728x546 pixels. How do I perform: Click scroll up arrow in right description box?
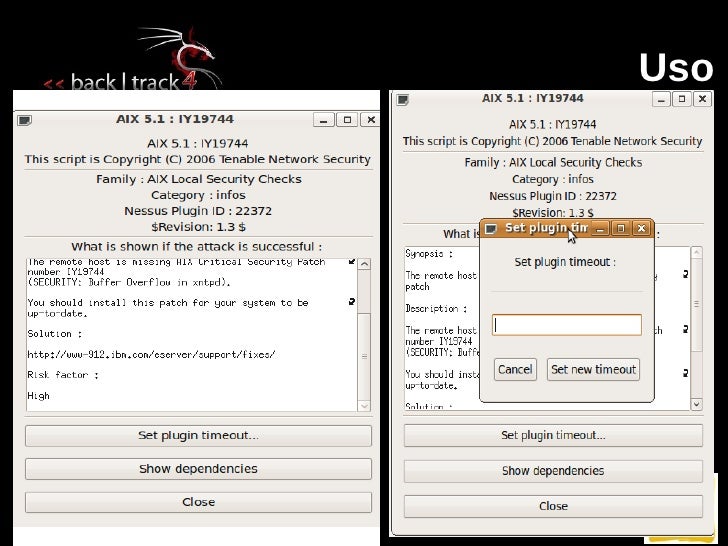pos(696,253)
